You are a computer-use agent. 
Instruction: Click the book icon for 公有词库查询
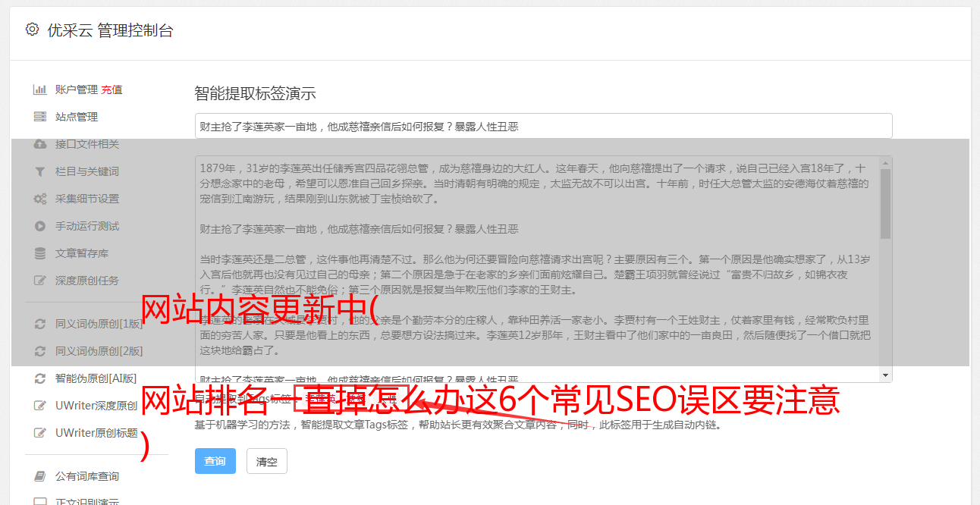point(40,476)
